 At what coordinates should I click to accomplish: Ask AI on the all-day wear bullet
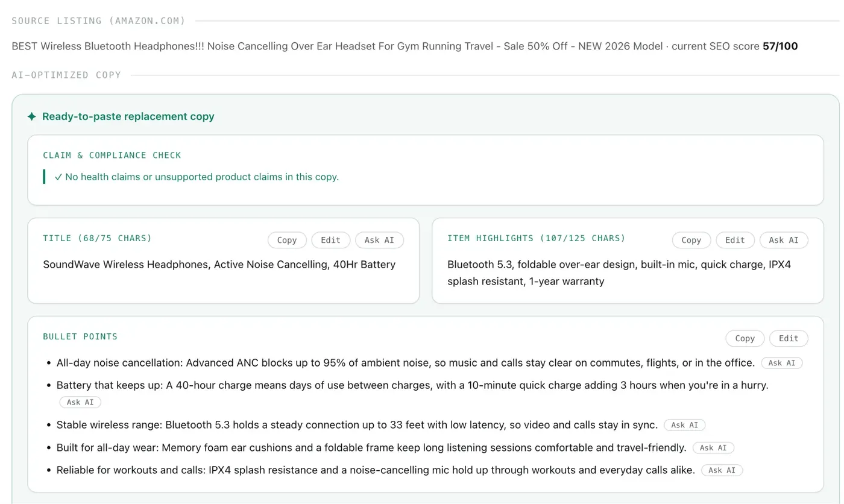tap(713, 448)
